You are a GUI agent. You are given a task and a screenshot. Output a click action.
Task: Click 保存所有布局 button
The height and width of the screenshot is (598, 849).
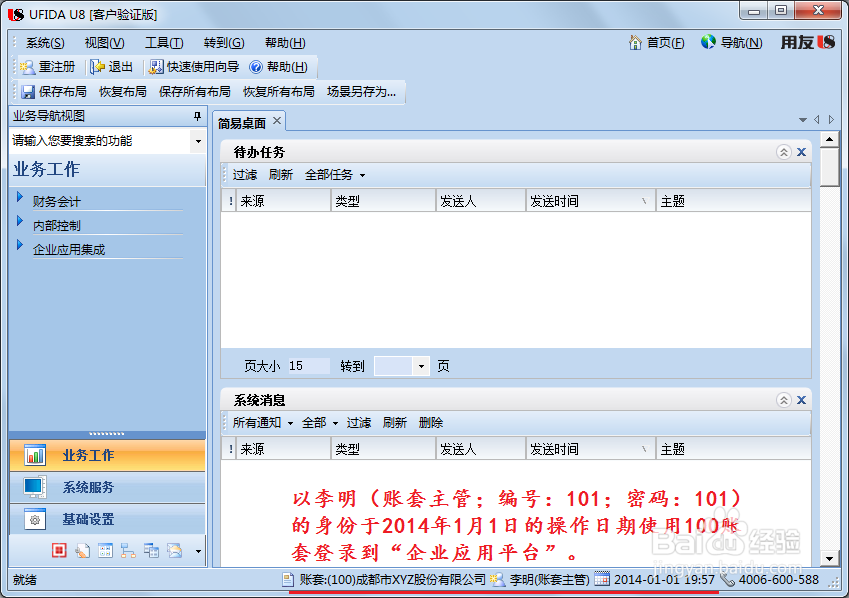click(194, 92)
